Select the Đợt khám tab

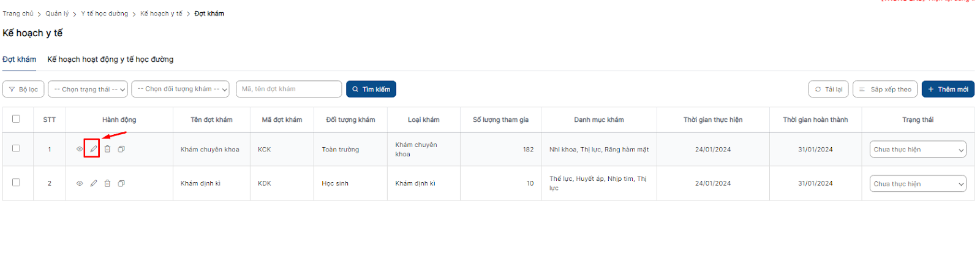19,59
